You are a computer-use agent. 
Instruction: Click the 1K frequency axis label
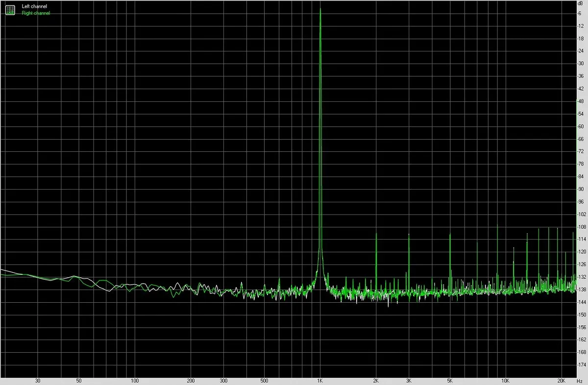tap(320, 380)
